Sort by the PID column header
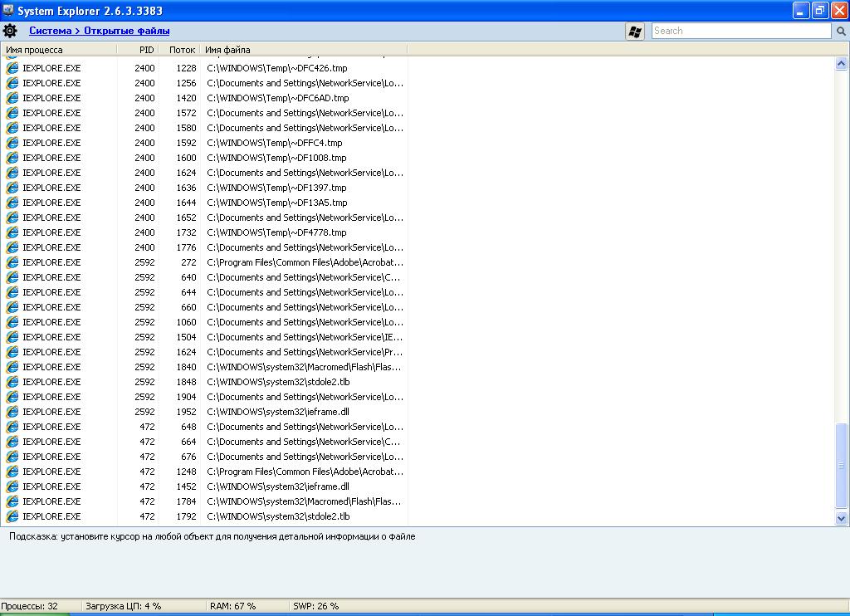This screenshot has width=850, height=616. [x=138, y=50]
